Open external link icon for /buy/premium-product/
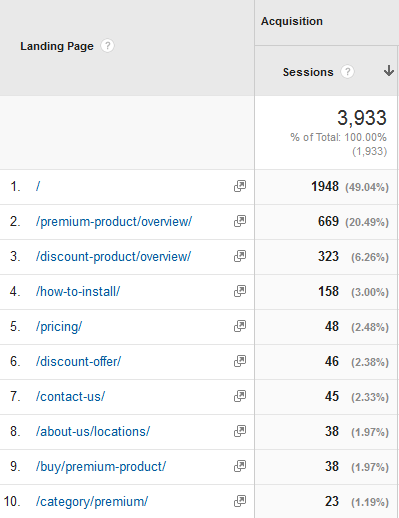This screenshot has height=518, width=399. click(x=240, y=466)
